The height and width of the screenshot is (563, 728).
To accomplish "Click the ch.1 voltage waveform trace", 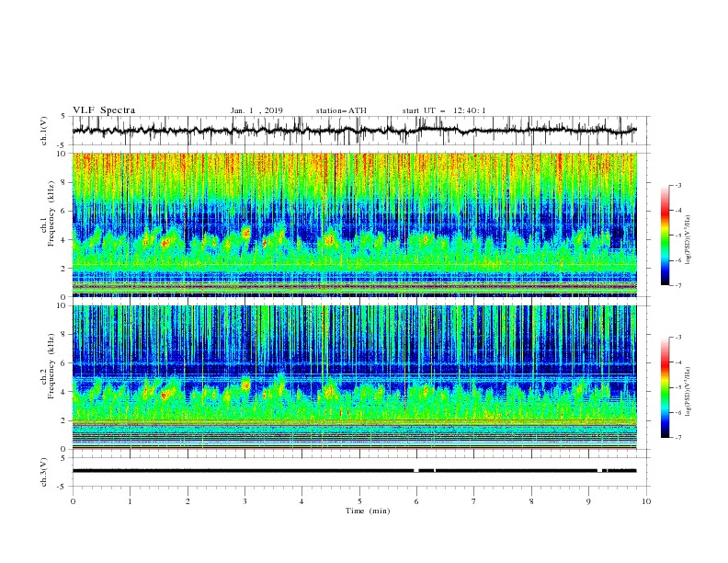I will pyautogui.click(x=354, y=131).
